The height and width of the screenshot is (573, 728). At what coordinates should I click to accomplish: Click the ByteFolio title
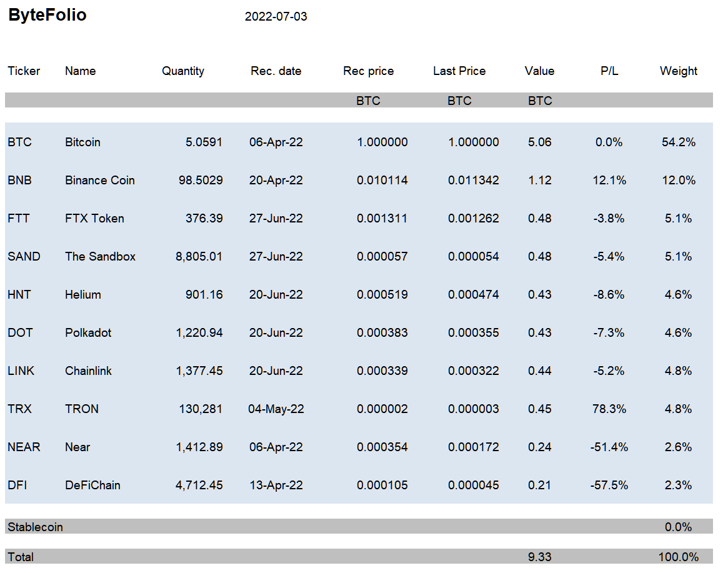[x=47, y=16]
